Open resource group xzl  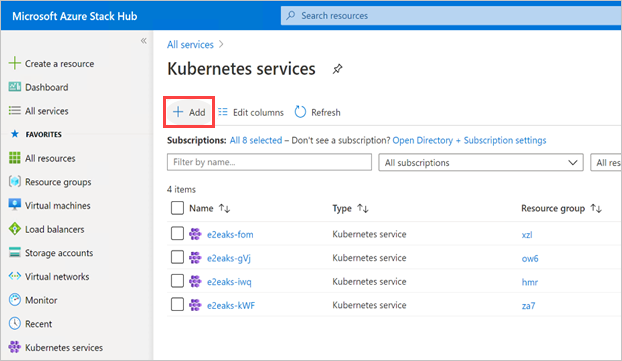click(x=527, y=234)
